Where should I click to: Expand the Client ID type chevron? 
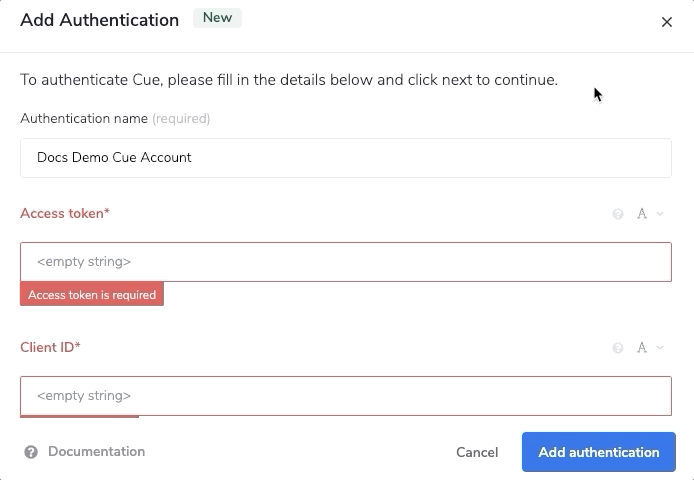click(660, 348)
